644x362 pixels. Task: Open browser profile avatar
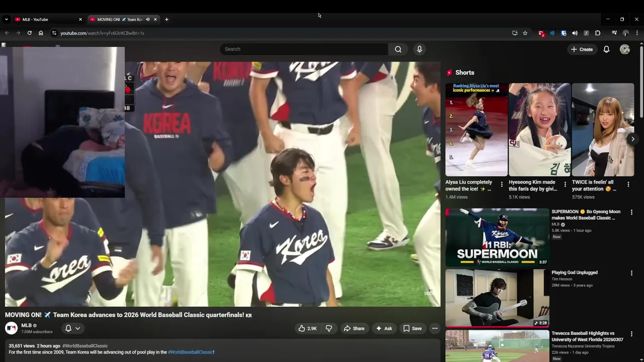point(625,33)
